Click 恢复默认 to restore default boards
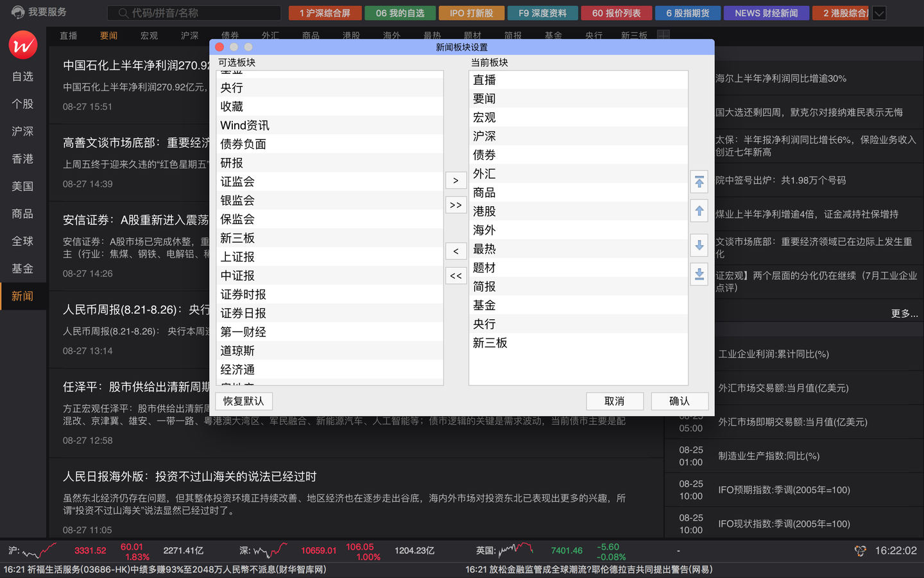Viewport: 924px width, 578px height. (244, 401)
